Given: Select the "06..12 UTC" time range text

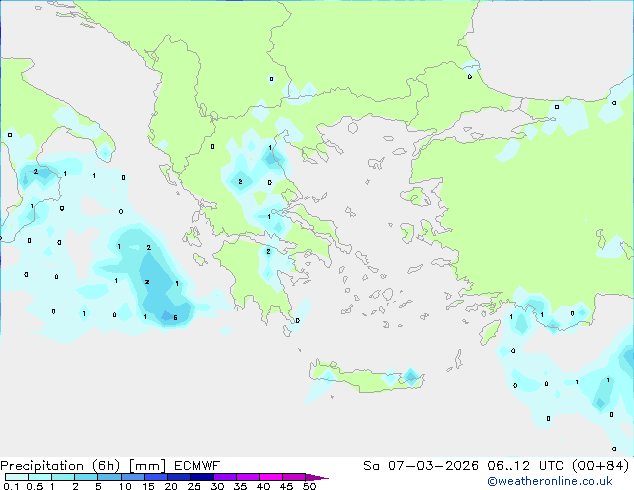Looking at the screenshot, I should tap(524, 466).
